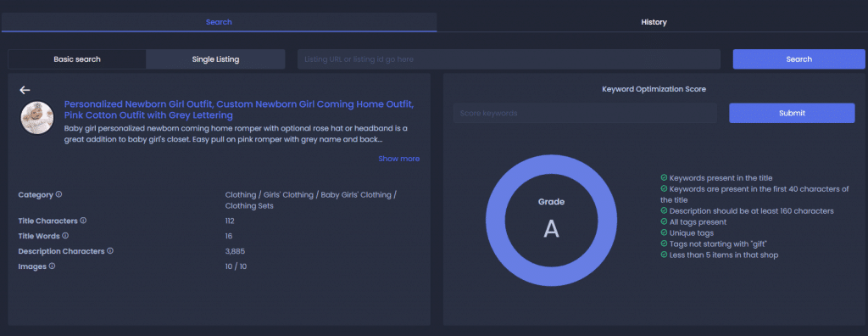Viewport: 868px width, 336px height.
Task: Expand description with Show more
Action: 398,159
